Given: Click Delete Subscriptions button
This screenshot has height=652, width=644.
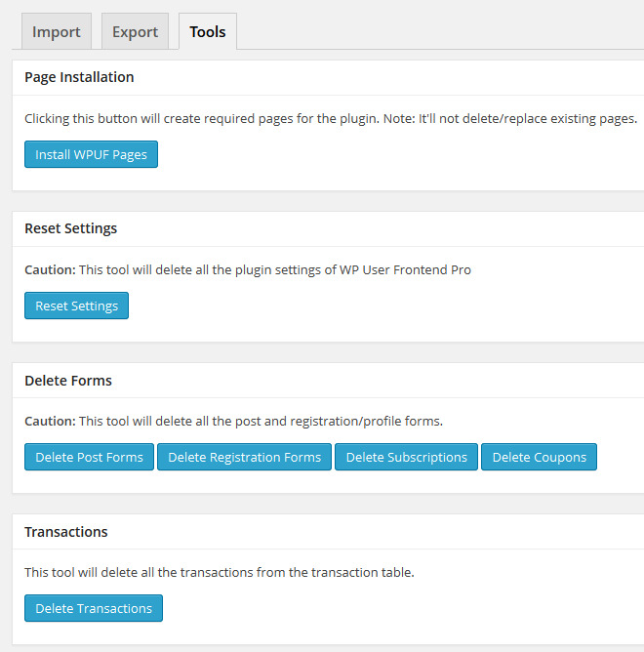Looking at the screenshot, I should click(x=406, y=457).
